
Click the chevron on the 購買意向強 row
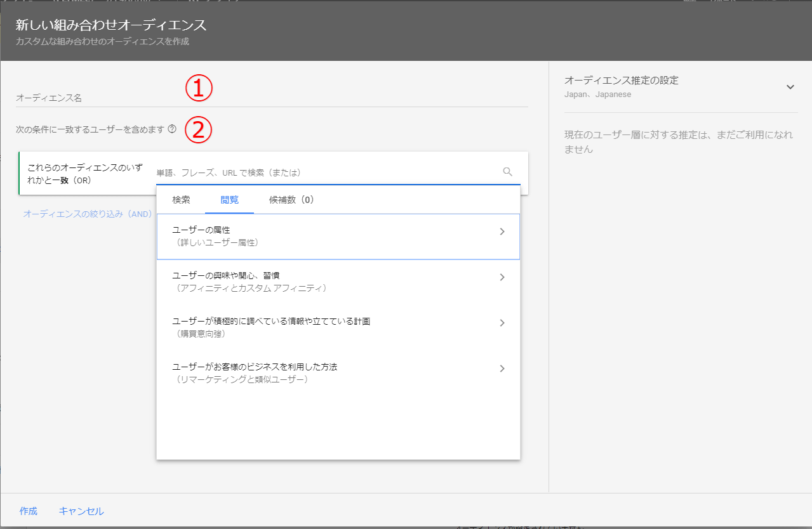(502, 323)
